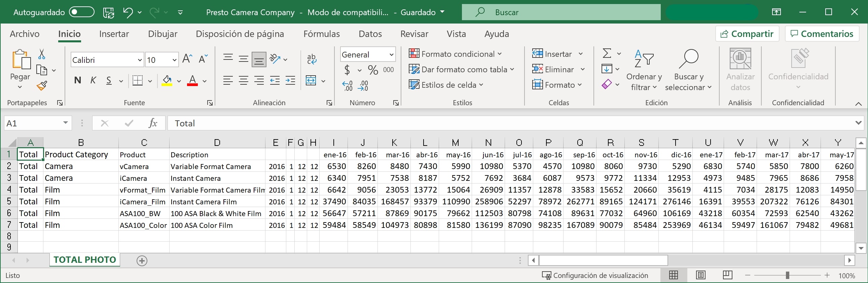868x283 pixels.
Task: Open the Formato condicional dropdown
Action: point(456,54)
